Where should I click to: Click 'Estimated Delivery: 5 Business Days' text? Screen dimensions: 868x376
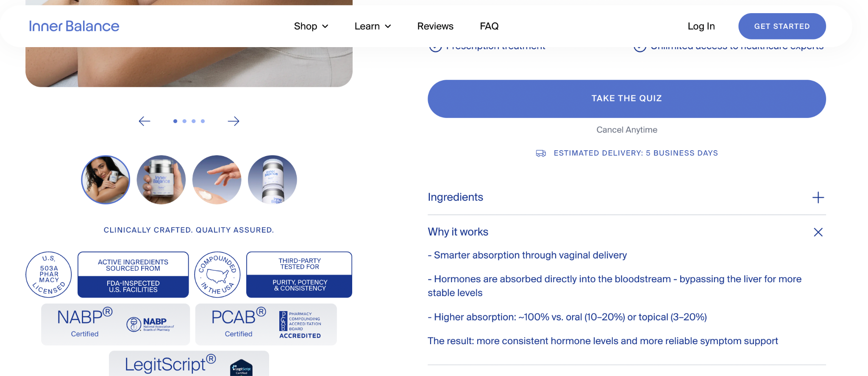coord(636,153)
